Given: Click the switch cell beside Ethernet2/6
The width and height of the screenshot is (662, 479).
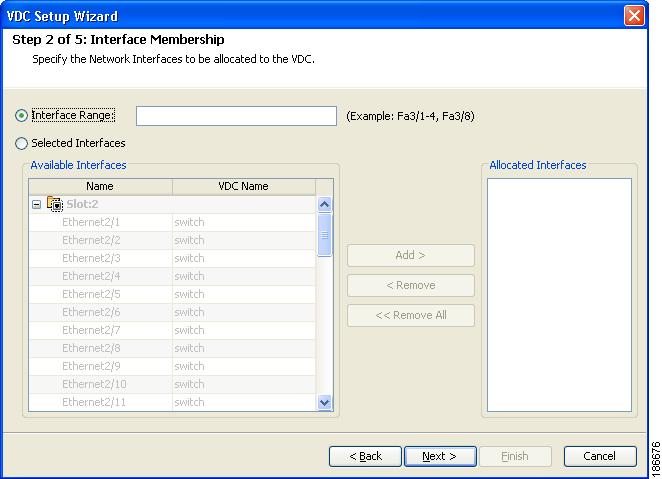Looking at the screenshot, I should [x=244, y=312].
